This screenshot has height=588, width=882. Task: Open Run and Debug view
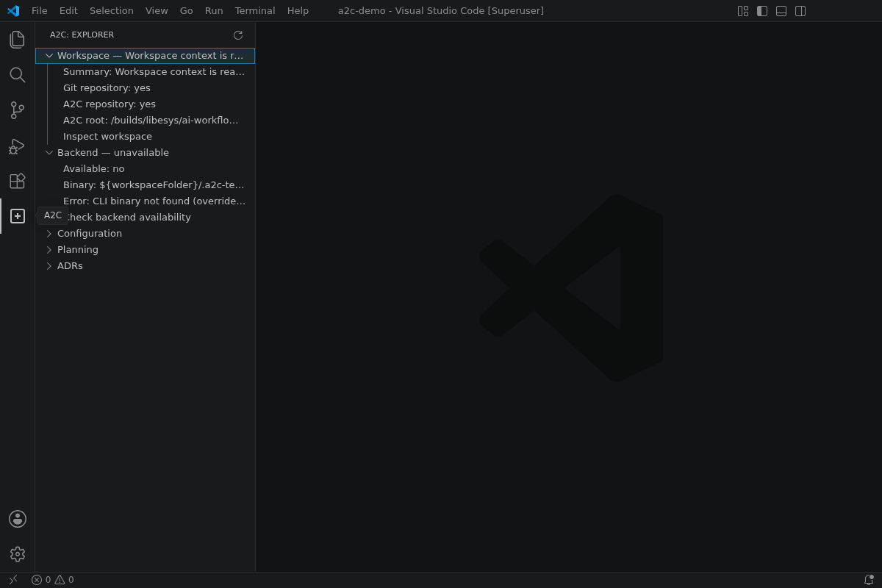(x=18, y=146)
